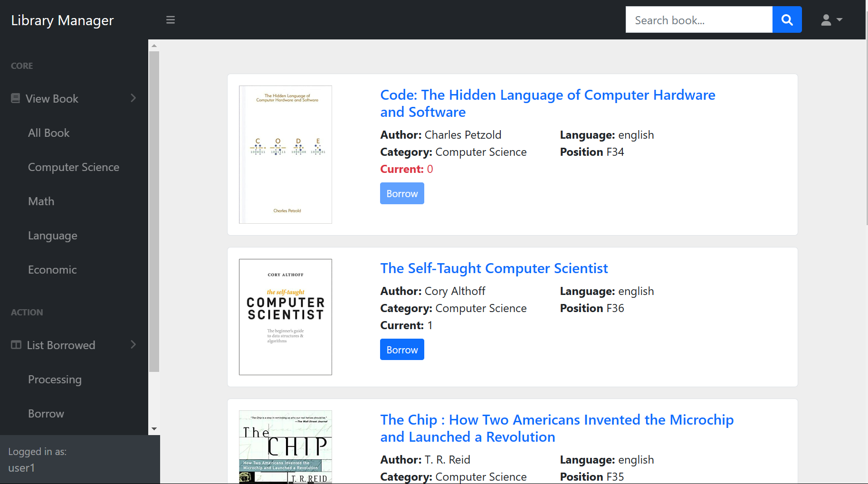Click the List Borrowed columns icon
This screenshot has height=484, width=868.
click(x=16, y=345)
